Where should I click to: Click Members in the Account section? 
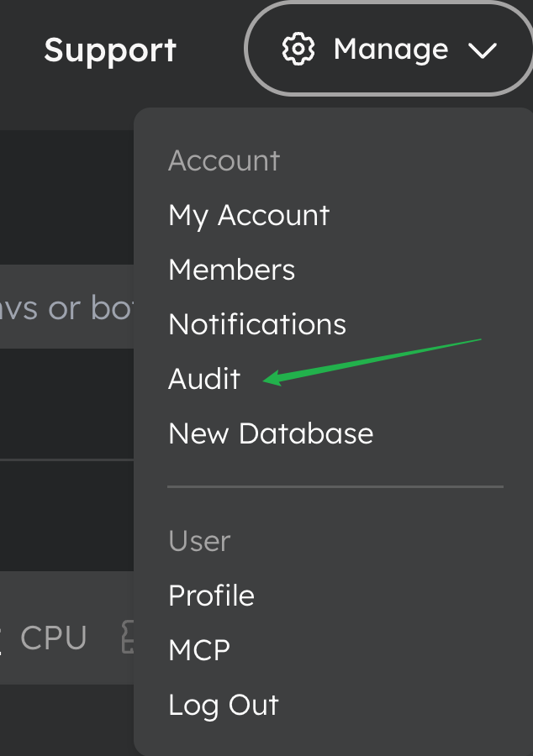click(x=231, y=270)
